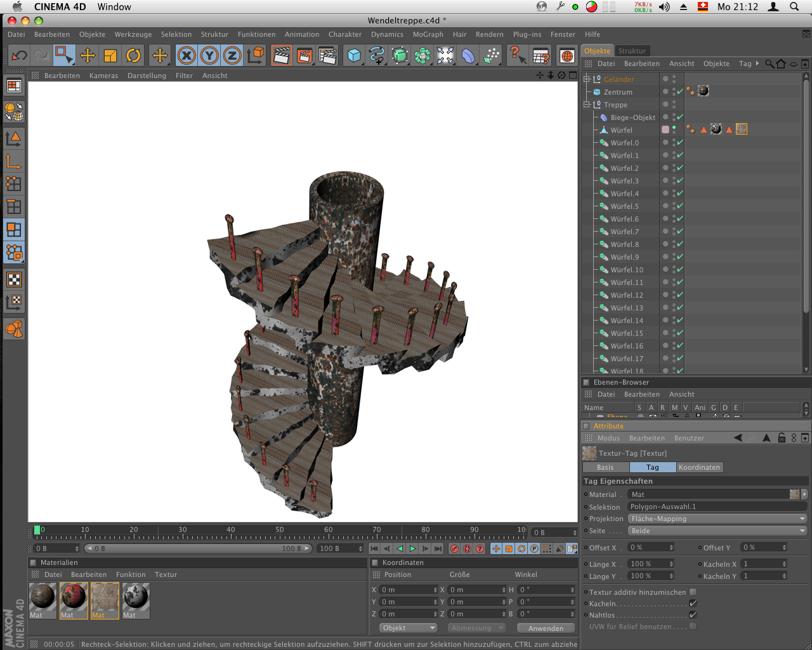
Task: Disable the Nahtlos checkbox
Action: click(x=693, y=615)
